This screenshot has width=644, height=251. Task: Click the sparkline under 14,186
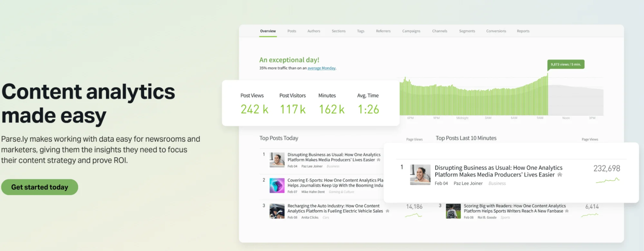tap(413, 215)
